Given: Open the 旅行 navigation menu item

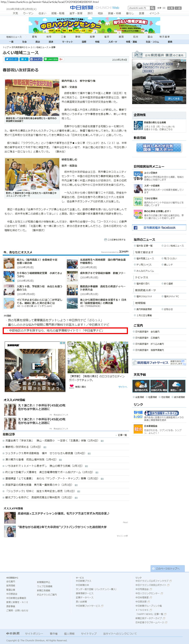Looking at the screenshot, I should (x=90, y=13).
